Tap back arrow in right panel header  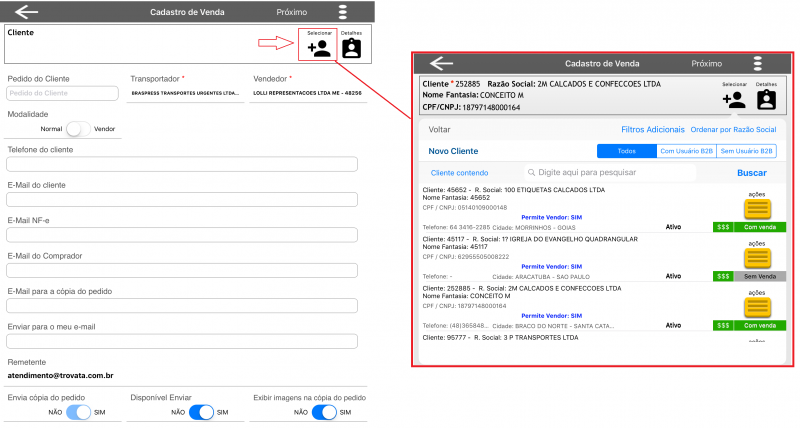coord(441,63)
